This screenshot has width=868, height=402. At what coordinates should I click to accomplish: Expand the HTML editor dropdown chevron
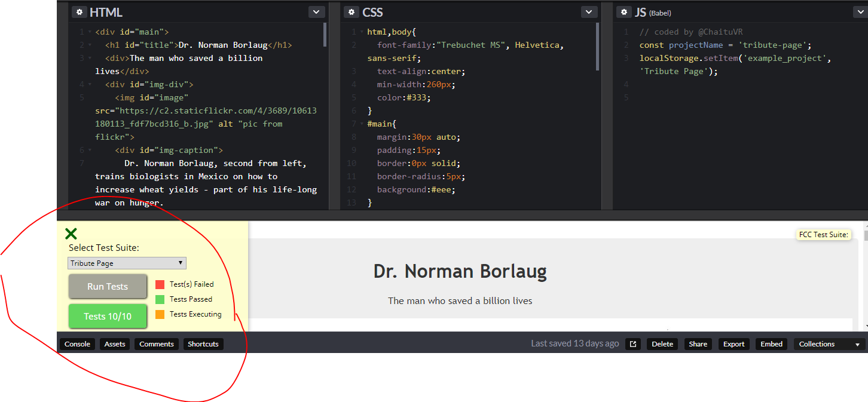point(317,12)
